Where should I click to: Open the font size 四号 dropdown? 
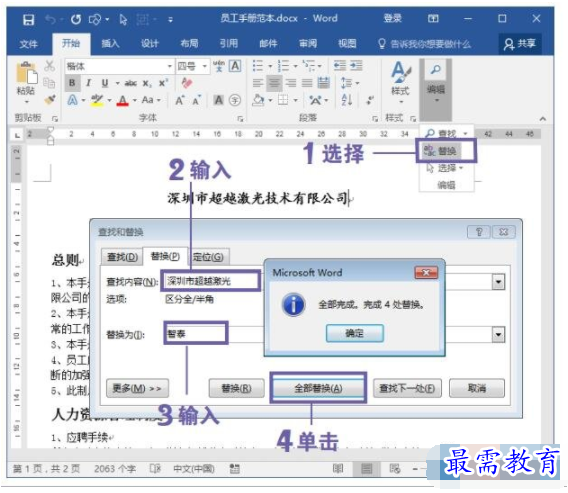[x=205, y=66]
